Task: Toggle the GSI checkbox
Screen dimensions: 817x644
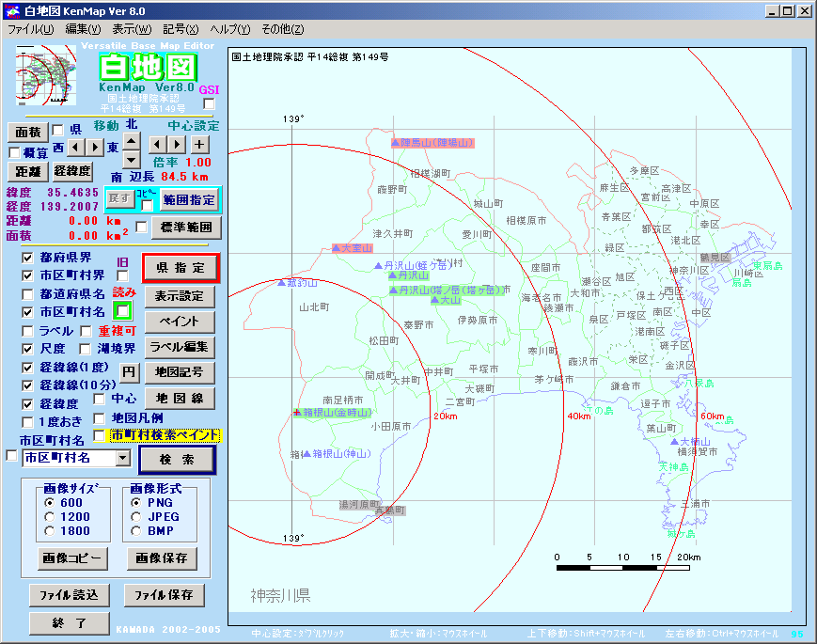Action: [x=209, y=103]
